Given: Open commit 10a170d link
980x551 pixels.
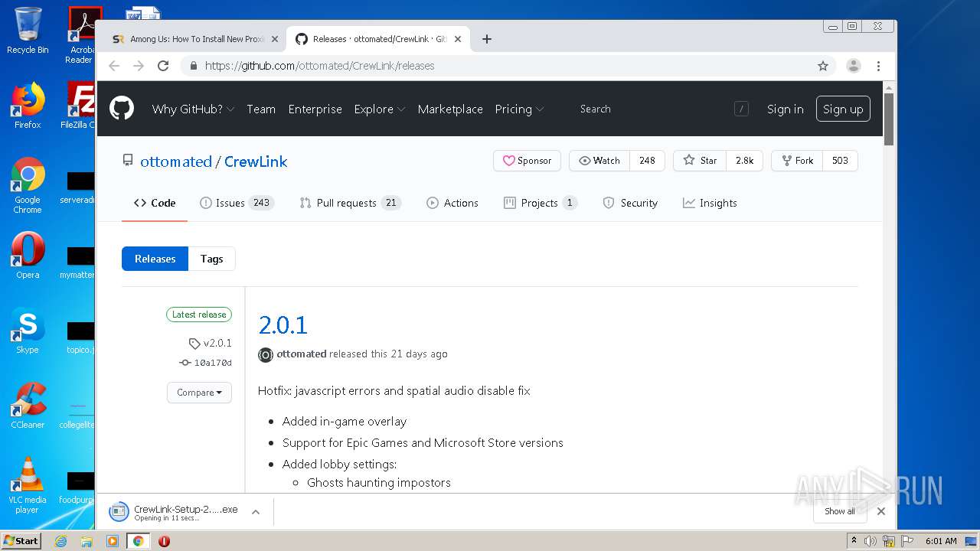Looking at the screenshot, I should click(205, 363).
